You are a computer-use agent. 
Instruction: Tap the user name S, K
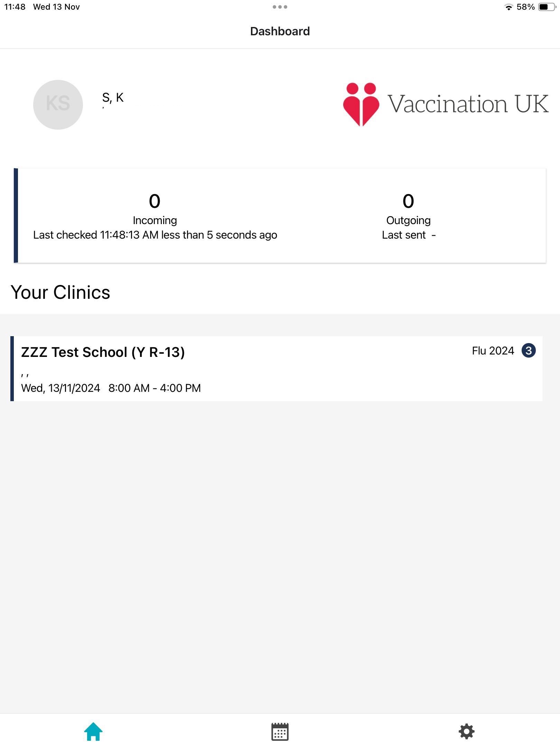113,98
